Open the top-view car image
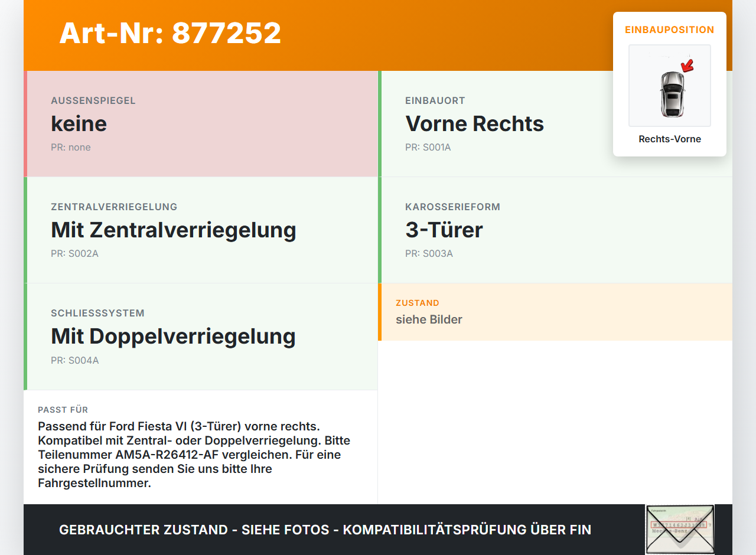This screenshot has height=555, width=756. point(670,86)
